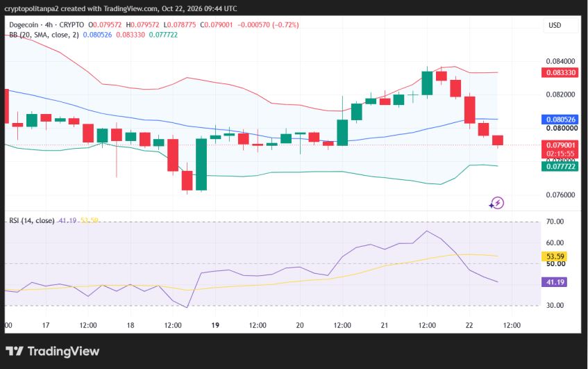Click the RSI value label 41.19 on the axis

(x=554, y=282)
